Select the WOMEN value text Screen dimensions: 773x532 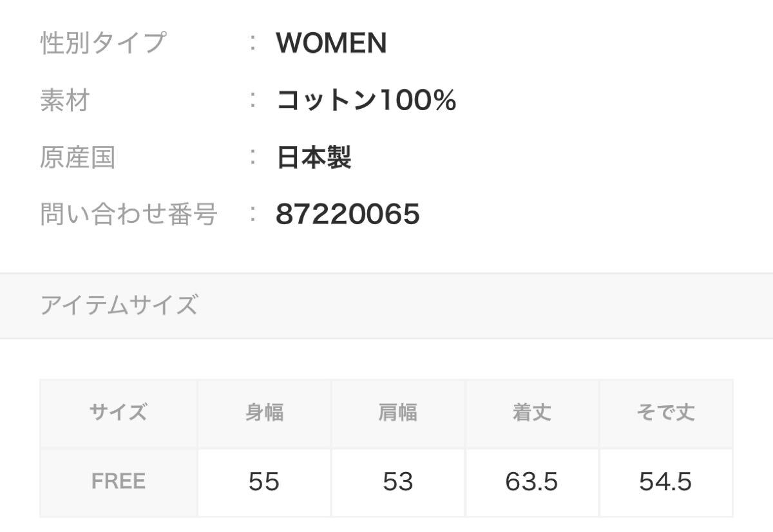tap(331, 43)
